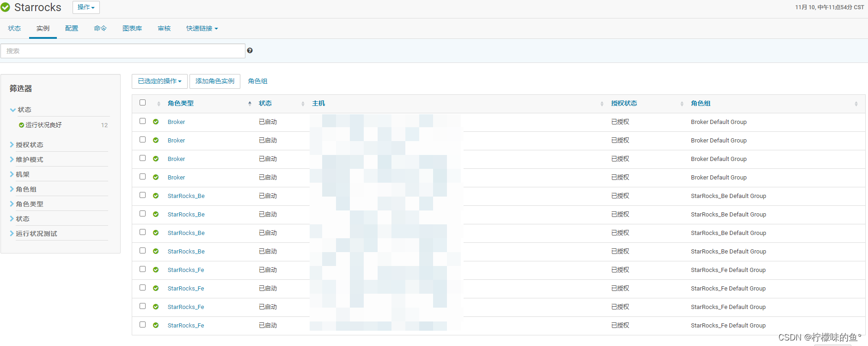Check the box for the fourth Broker row
Image resolution: width=868 pixels, height=346 pixels.
coord(142,177)
